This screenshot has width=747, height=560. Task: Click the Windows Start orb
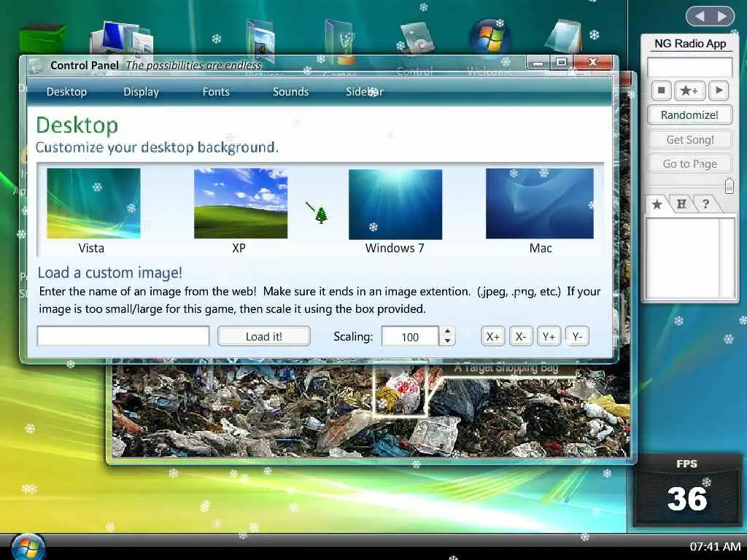coord(28,547)
